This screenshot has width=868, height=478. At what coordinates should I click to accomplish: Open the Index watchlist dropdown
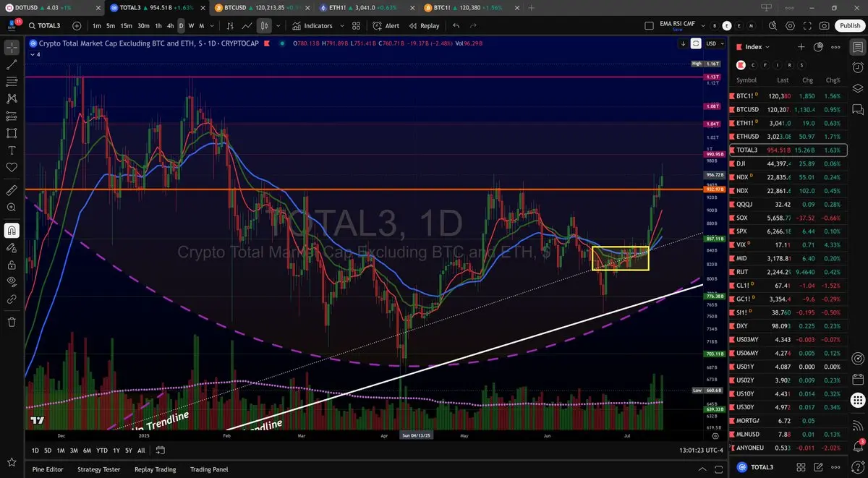(x=752, y=47)
